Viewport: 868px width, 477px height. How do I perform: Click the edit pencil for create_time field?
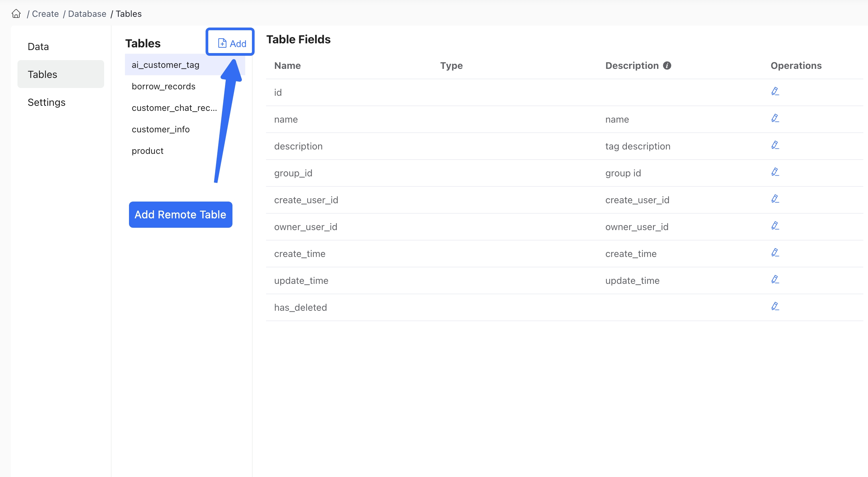pyautogui.click(x=775, y=253)
